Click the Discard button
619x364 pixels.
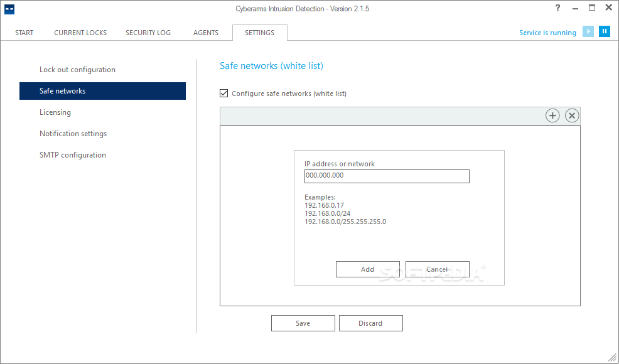click(x=370, y=323)
